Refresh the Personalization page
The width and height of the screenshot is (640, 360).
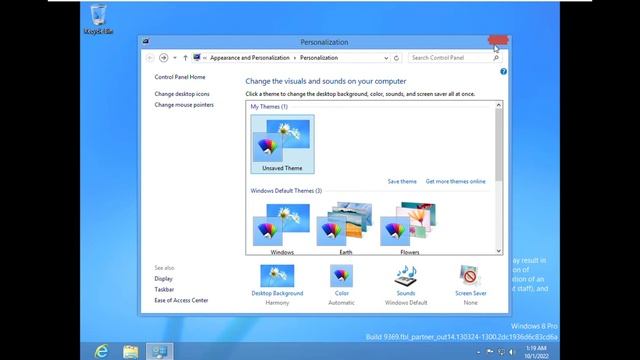396,58
